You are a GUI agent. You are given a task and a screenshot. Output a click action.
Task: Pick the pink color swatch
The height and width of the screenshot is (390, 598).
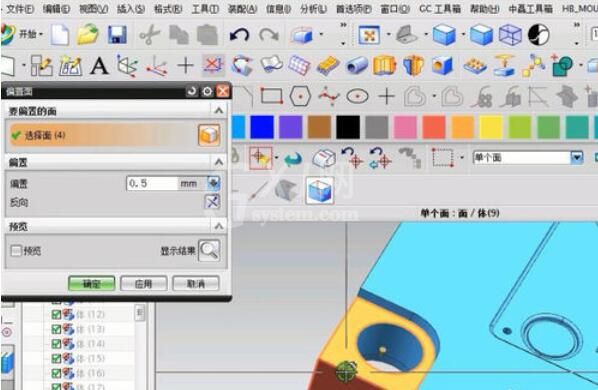click(405, 127)
